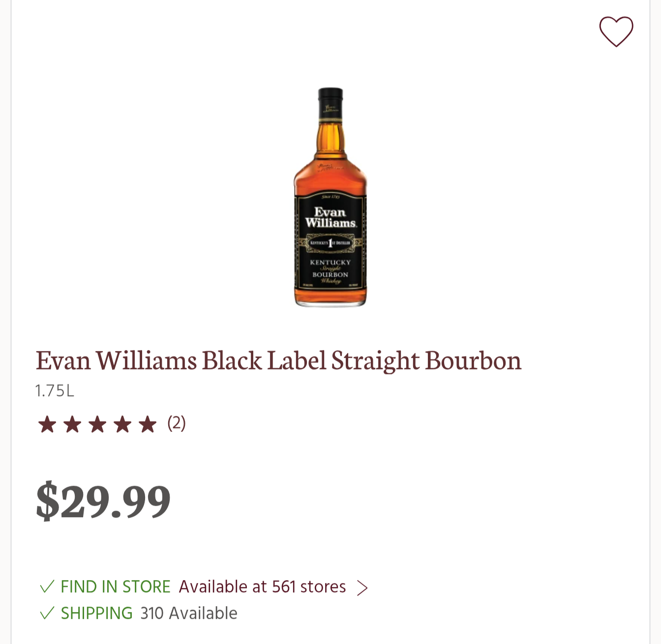
Task: View the Available at 561 stores link
Action: (262, 586)
